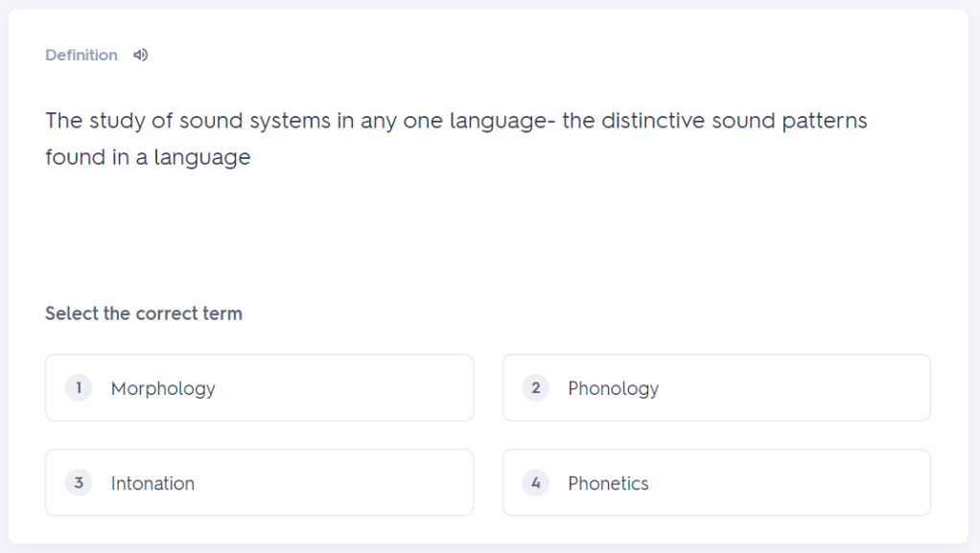Pick the Intonation answer card
Image resolution: width=980 pixels, height=553 pixels.
[x=259, y=483]
